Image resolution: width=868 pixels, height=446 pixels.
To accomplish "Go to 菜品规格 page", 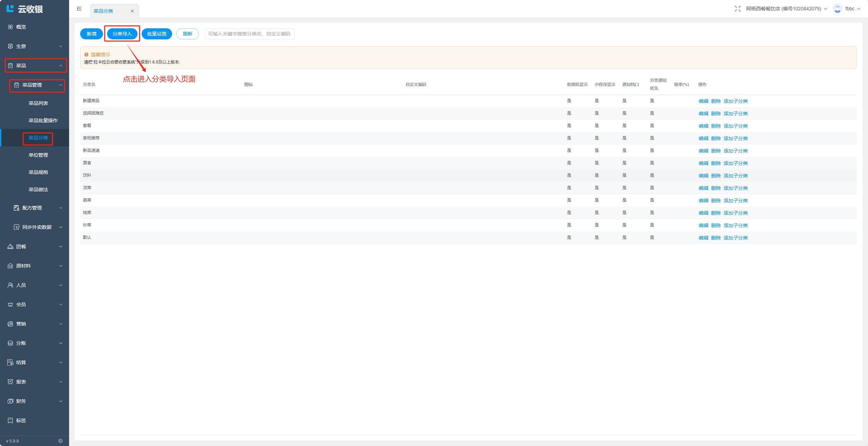I will tap(38, 172).
